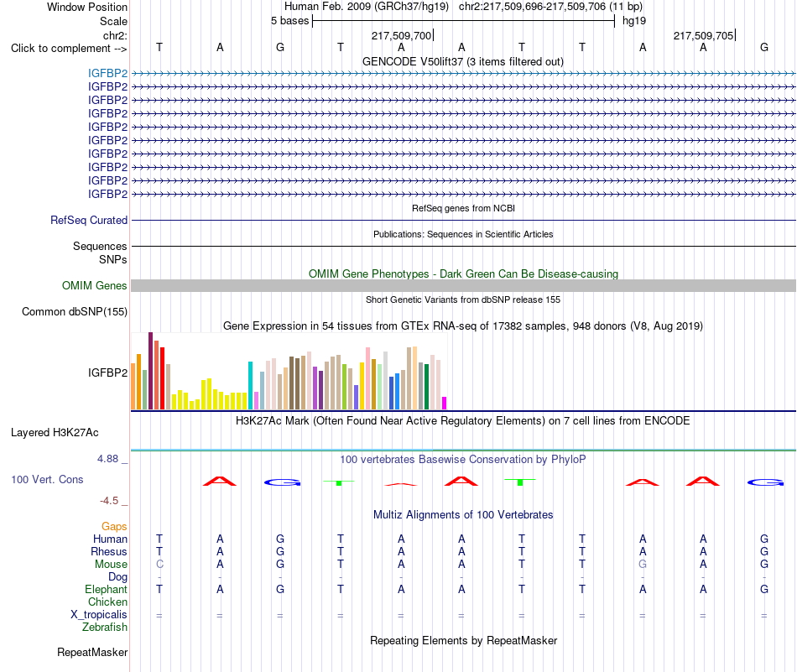This screenshot has height=672, width=797.
Task: Click 'Publications: Sequences in Scientific Articles' title
Action: pyautogui.click(x=463, y=234)
